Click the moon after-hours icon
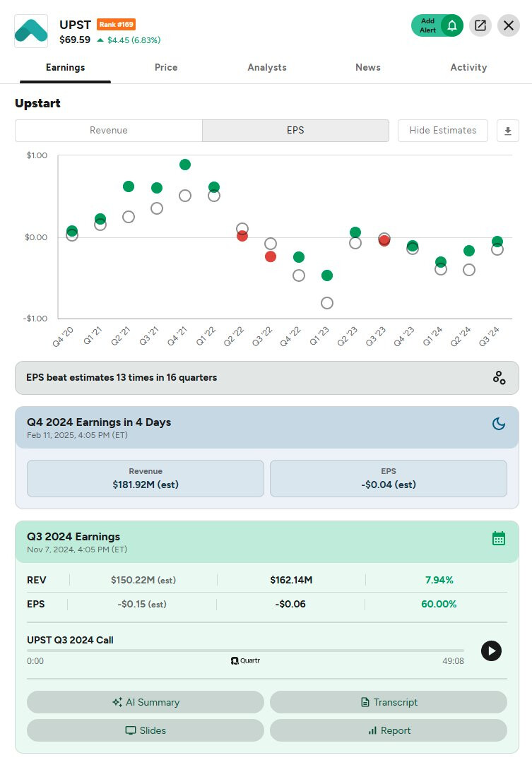 [x=499, y=424]
